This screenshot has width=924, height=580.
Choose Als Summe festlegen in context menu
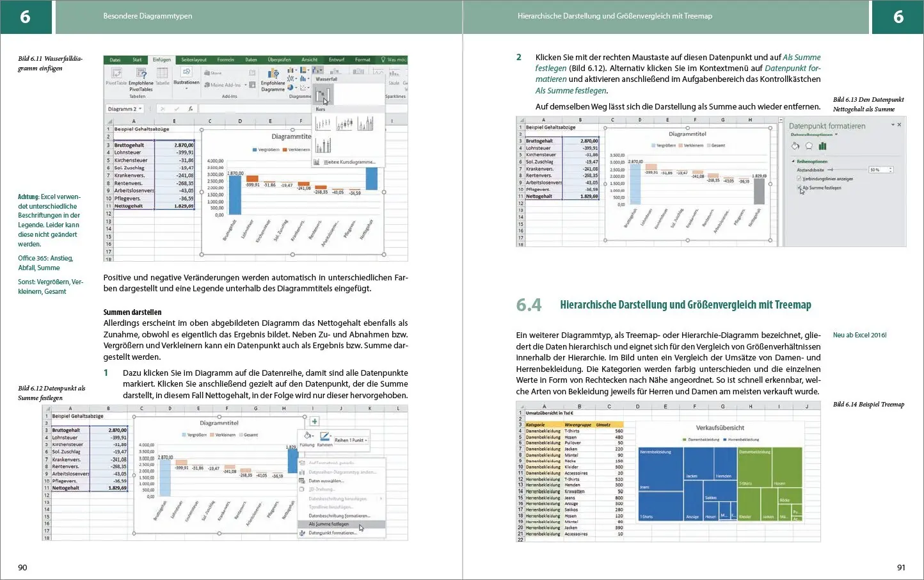[x=342, y=524]
